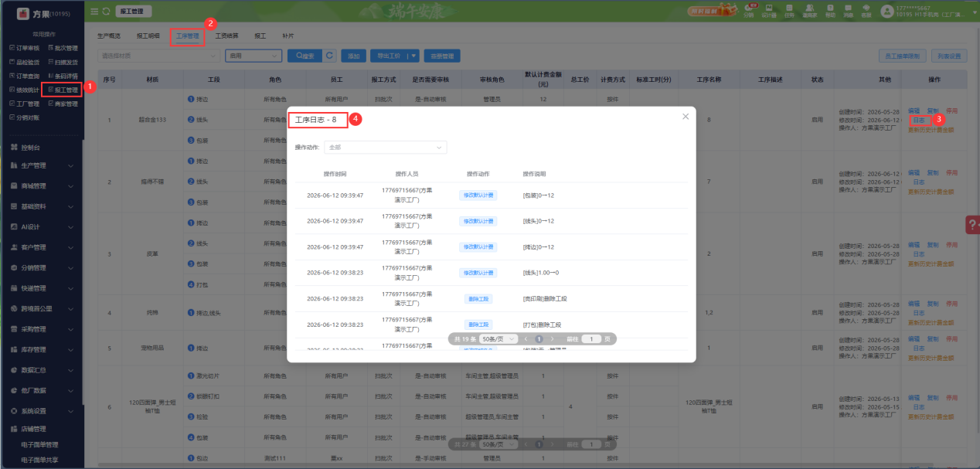The height and width of the screenshot is (469, 980).
Task: Open the 消息 icon in the top bar
Action: point(849,11)
